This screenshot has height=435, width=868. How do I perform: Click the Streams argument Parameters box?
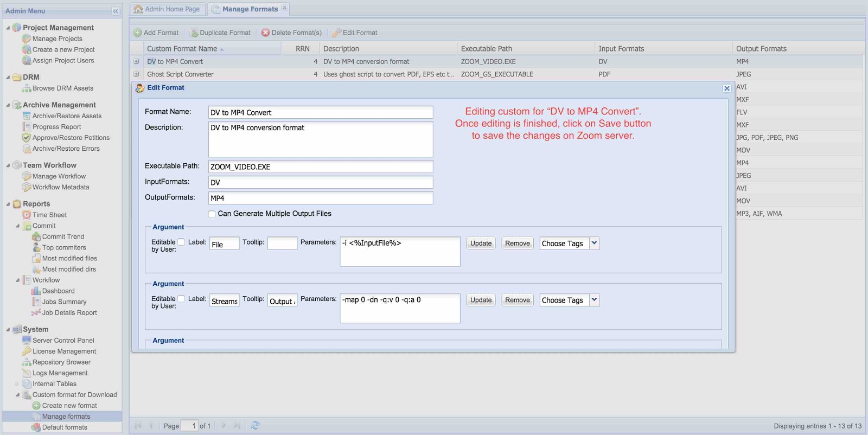pyautogui.click(x=400, y=308)
